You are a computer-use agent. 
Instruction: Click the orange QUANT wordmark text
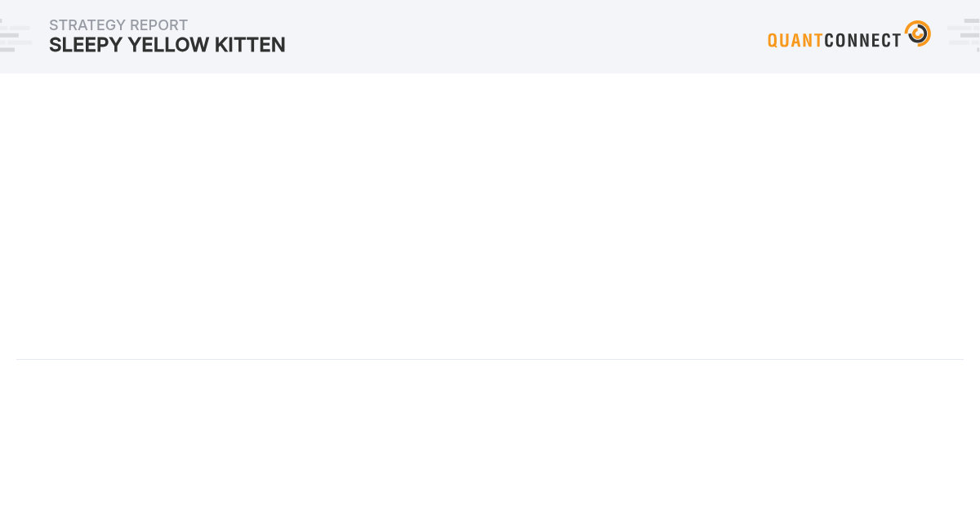coord(795,40)
